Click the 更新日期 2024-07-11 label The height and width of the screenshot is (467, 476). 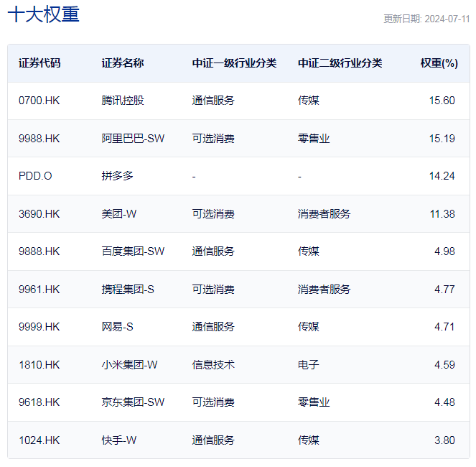coord(426,19)
